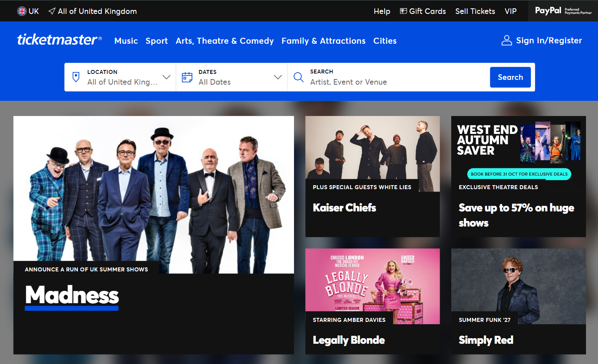Open the Family & Attractions menu
The image size is (598, 364).
pos(323,41)
